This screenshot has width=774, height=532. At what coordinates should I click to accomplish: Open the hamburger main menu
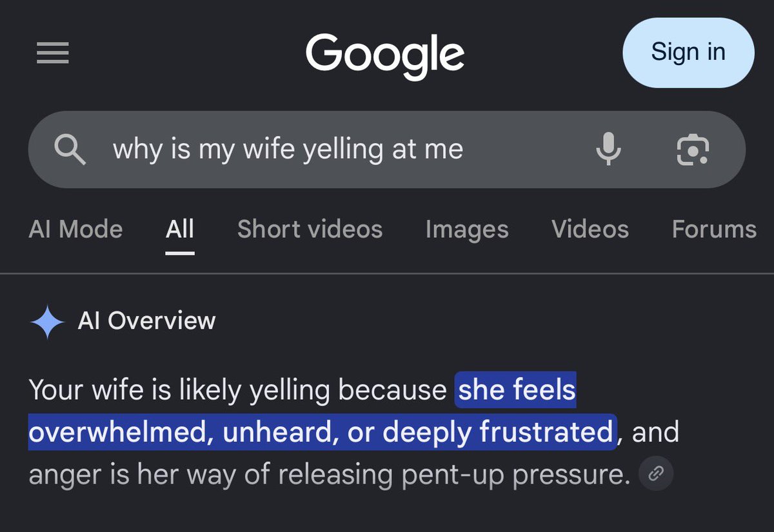(x=53, y=53)
